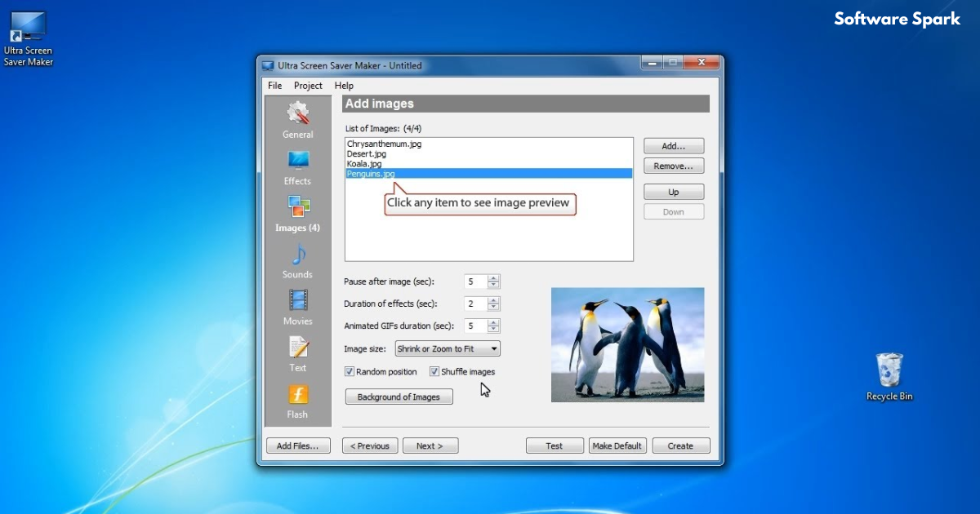Click the Test button
Screen dimensions: 980x514
click(x=555, y=446)
